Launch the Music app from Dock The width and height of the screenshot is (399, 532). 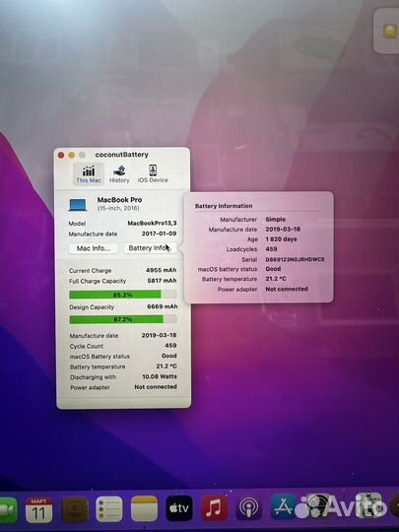[x=214, y=508]
